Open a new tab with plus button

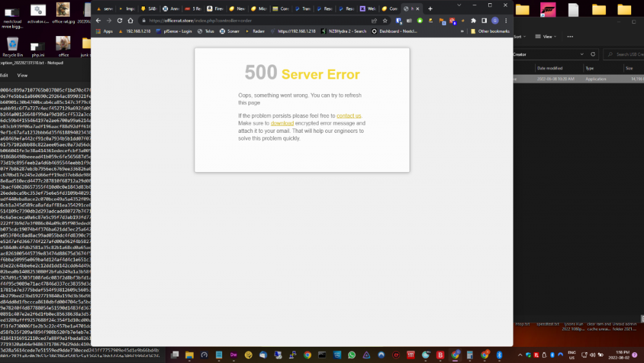[x=430, y=8]
